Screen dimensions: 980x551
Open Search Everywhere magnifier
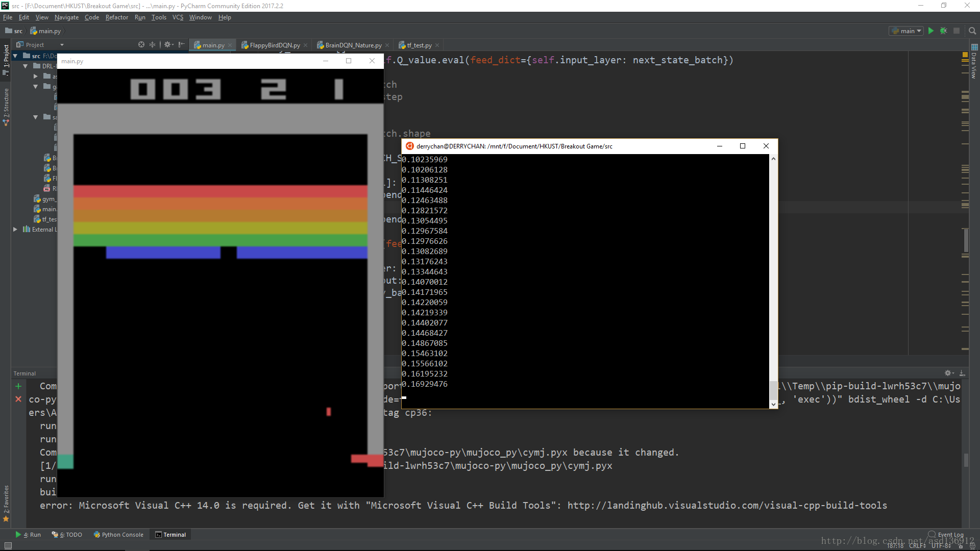pos(972,31)
